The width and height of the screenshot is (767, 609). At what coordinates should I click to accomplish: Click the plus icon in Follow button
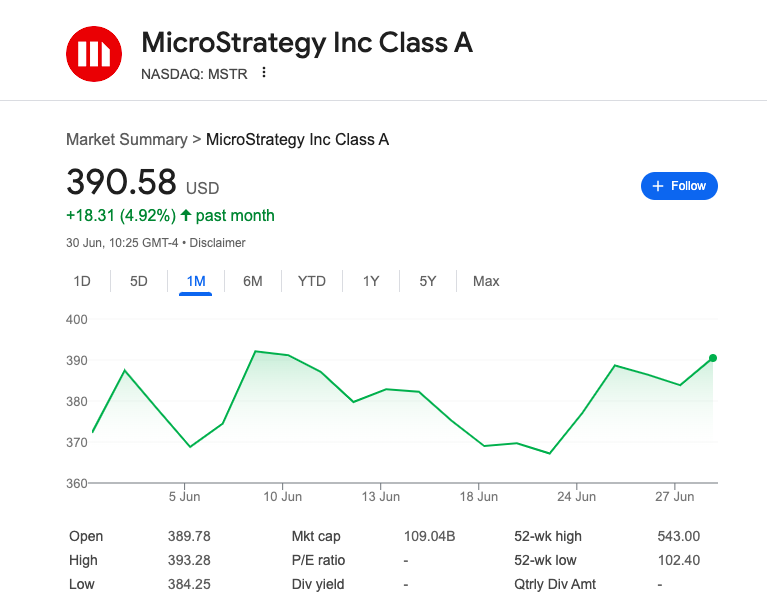(x=657, y=186)
